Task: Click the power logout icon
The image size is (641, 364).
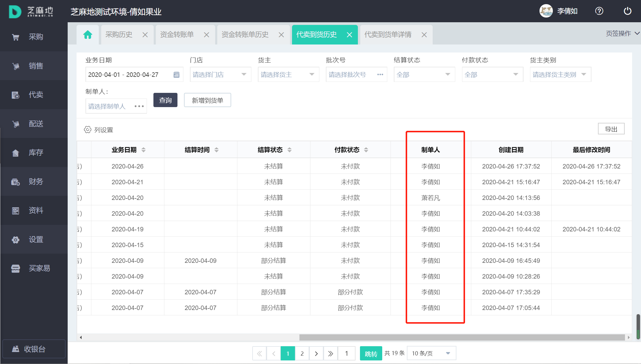Action: [628, 11]
